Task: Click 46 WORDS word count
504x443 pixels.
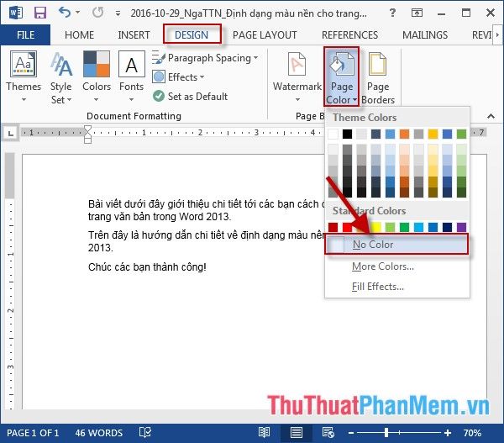Action: coord(99,433)
